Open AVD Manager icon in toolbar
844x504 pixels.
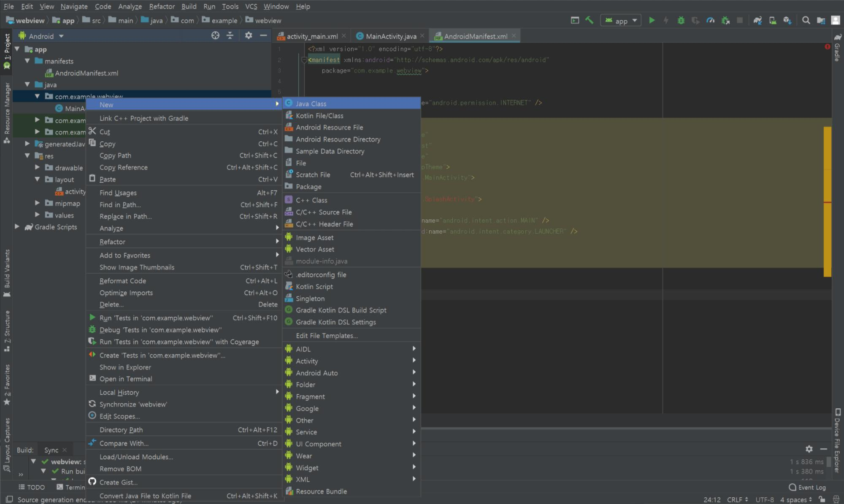pyautogui.click(x=772, y=20)
